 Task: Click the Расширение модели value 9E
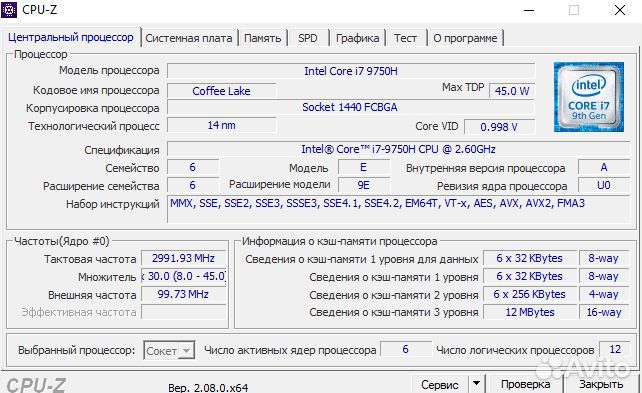[364, 185]
